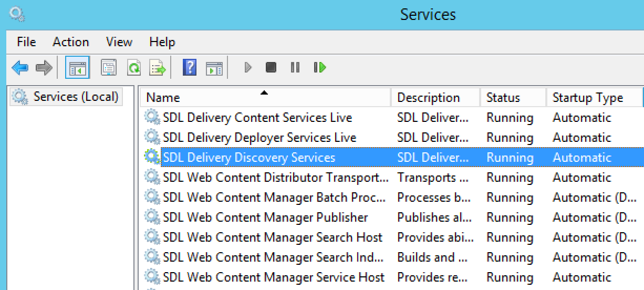Open the View menu
644x290 pixels.
119,42
